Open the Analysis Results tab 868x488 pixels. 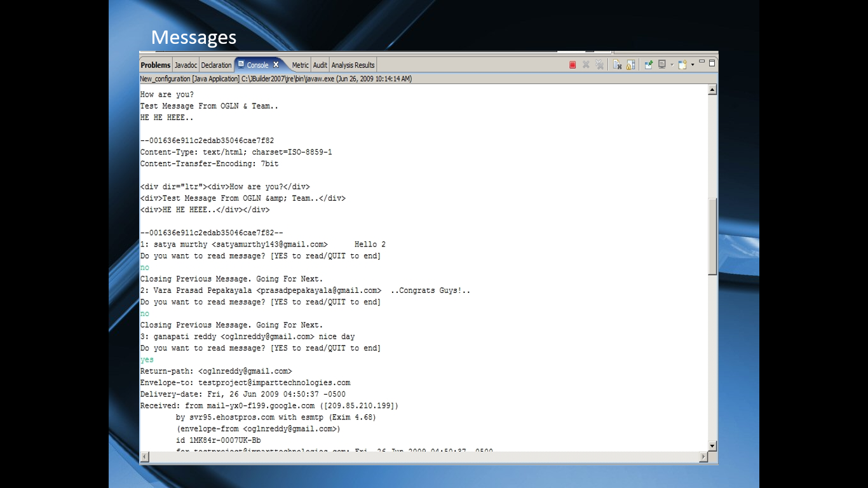353,64
